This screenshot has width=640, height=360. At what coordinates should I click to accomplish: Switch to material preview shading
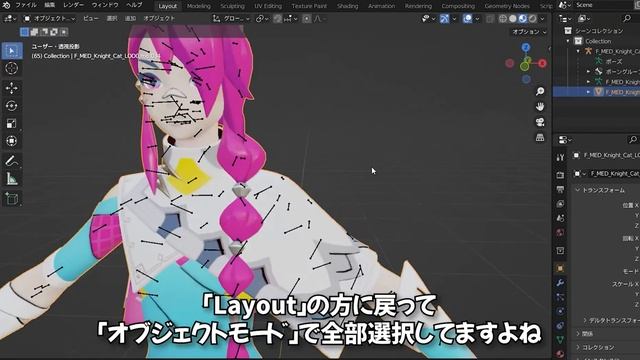tap(522, 18)
